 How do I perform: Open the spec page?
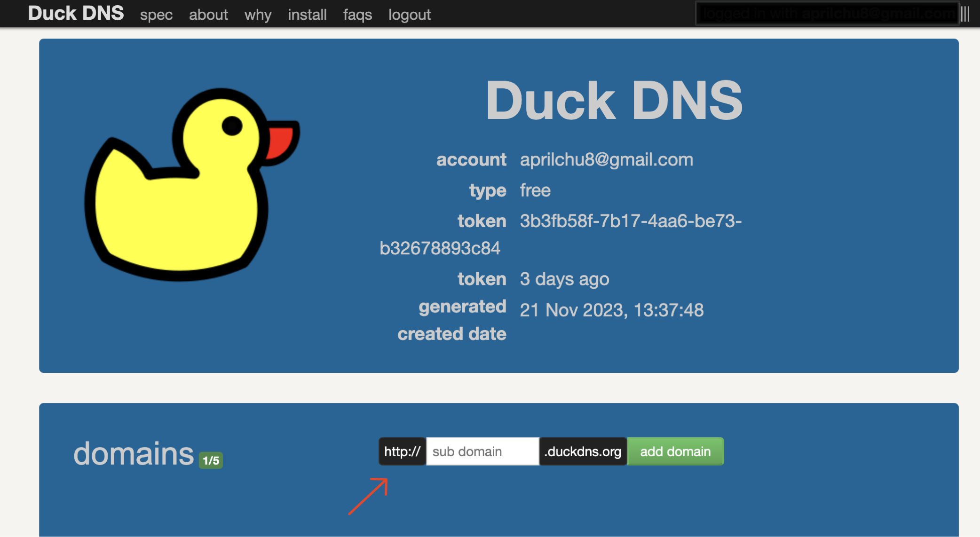(x=156, y=15)
